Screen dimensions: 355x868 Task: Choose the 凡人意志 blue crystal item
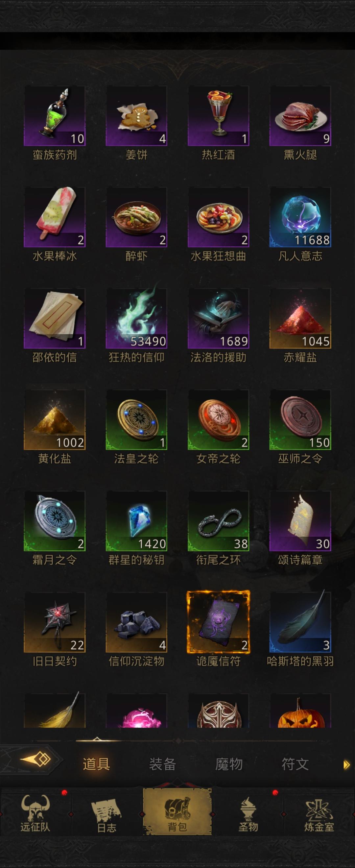(300, 217)
